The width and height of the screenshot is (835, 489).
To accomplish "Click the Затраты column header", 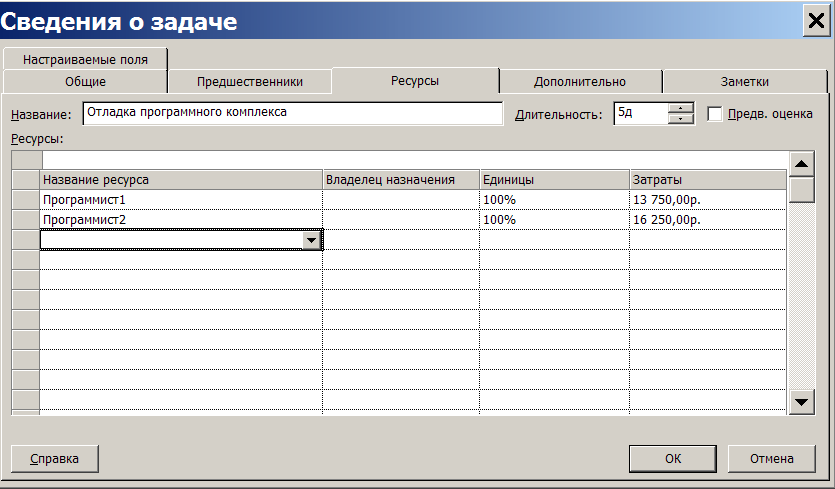I will pos(708,180).
